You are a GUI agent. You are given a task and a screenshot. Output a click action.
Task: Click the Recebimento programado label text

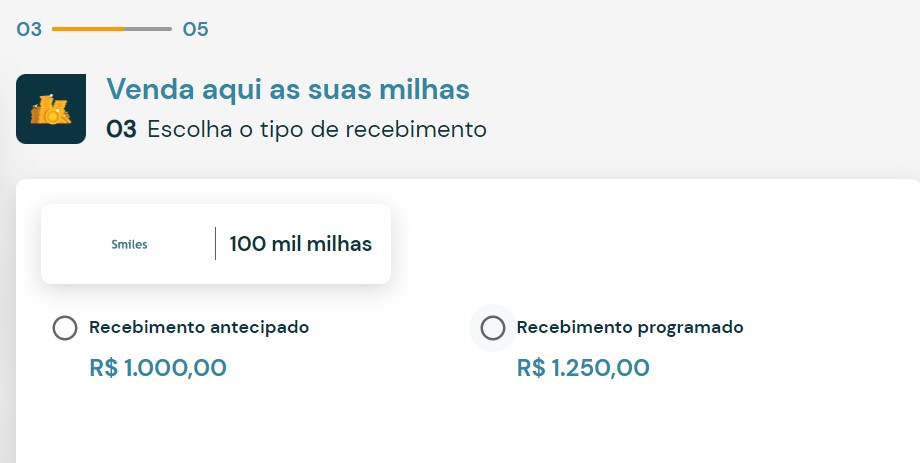coord(630,327)
